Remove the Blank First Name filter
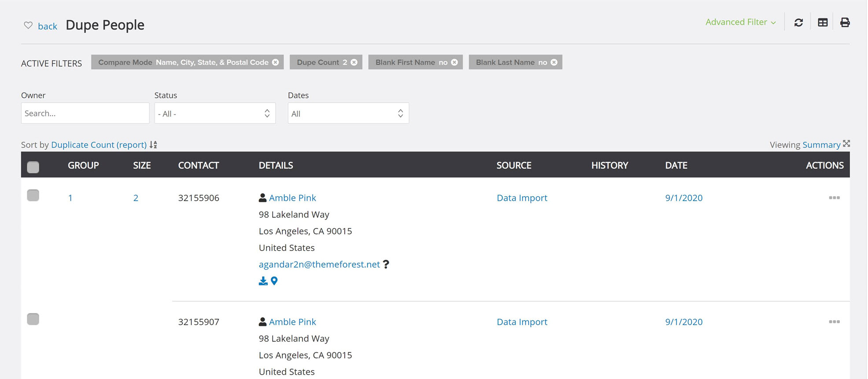The width and height of the screenshot is (868, 379). click(454, 62)
